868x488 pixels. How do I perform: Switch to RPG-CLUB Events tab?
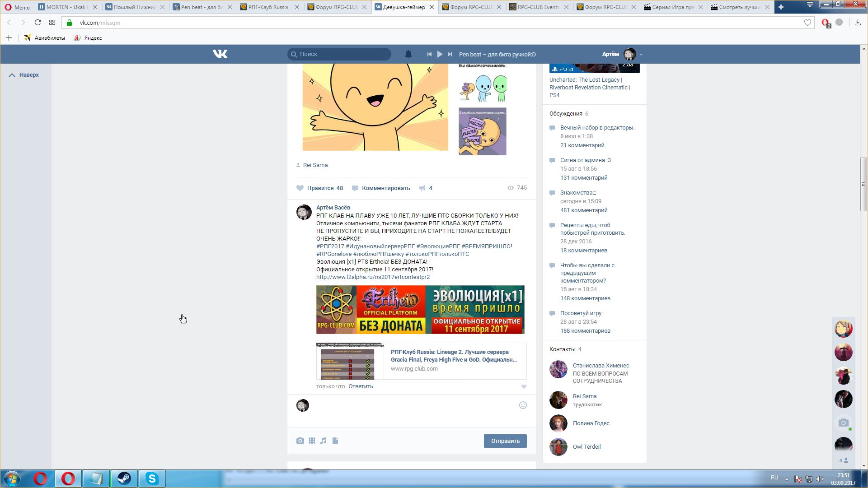tap(539, 7)
